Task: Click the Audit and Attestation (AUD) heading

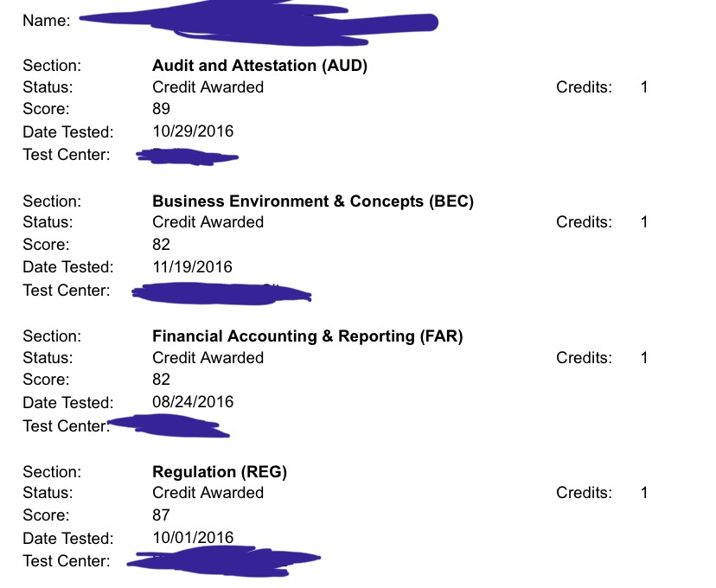Action: pyautogui.click(x=259, y=65)
